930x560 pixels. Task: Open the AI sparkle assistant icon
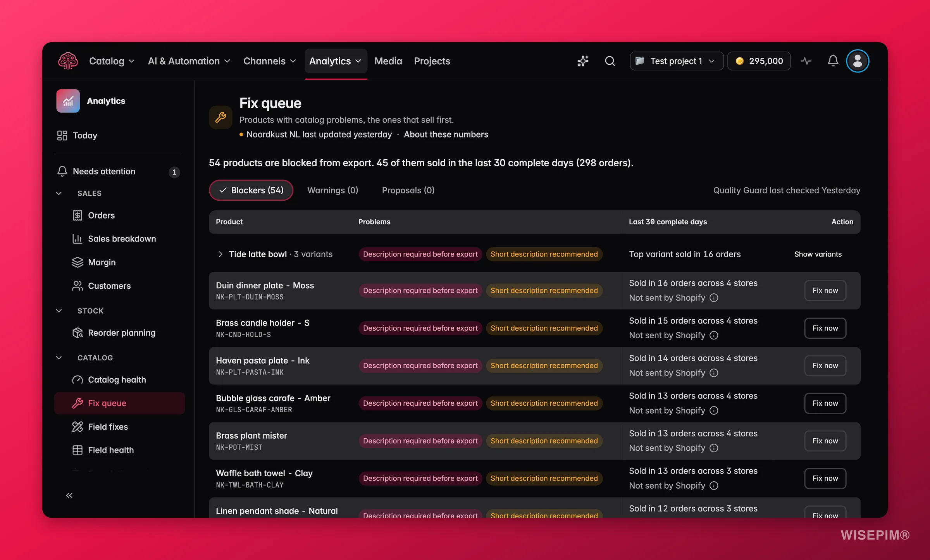tap(583, 61)
